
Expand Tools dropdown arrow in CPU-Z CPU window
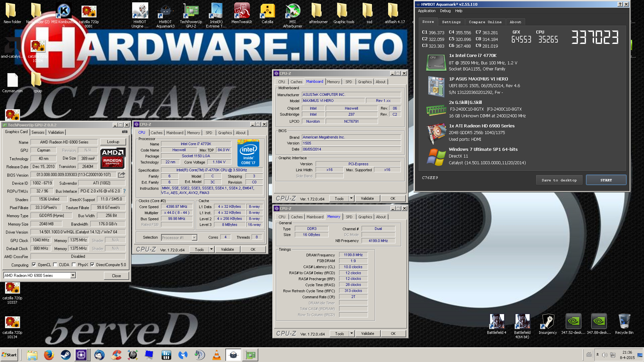[211, 249]
